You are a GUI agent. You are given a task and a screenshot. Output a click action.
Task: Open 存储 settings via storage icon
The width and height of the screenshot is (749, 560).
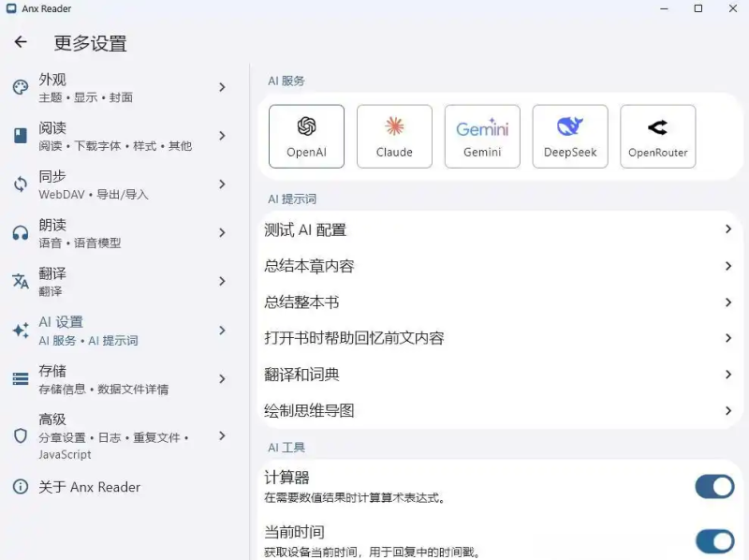click(20, 376)
